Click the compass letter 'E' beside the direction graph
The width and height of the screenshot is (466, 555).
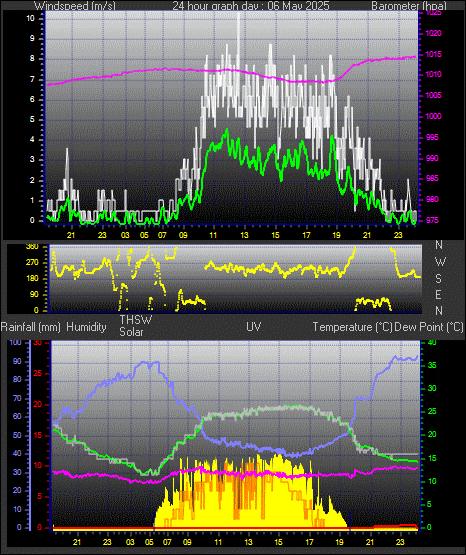[438, 294]
